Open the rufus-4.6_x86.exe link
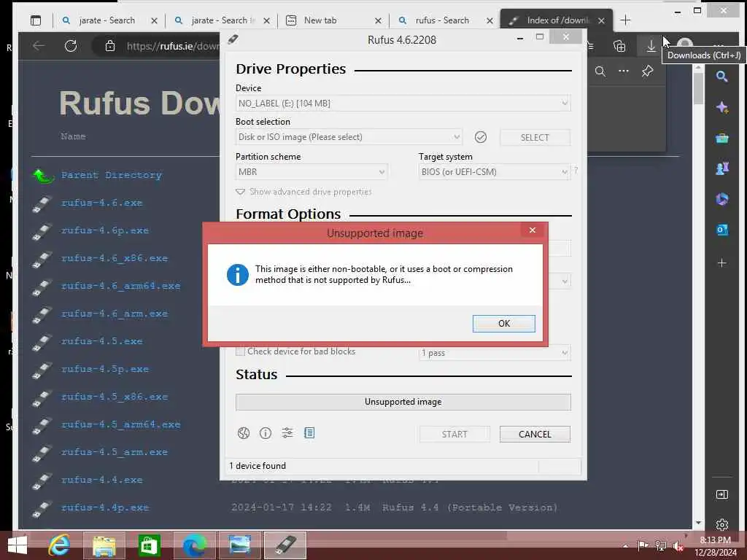 pos(115,258)
